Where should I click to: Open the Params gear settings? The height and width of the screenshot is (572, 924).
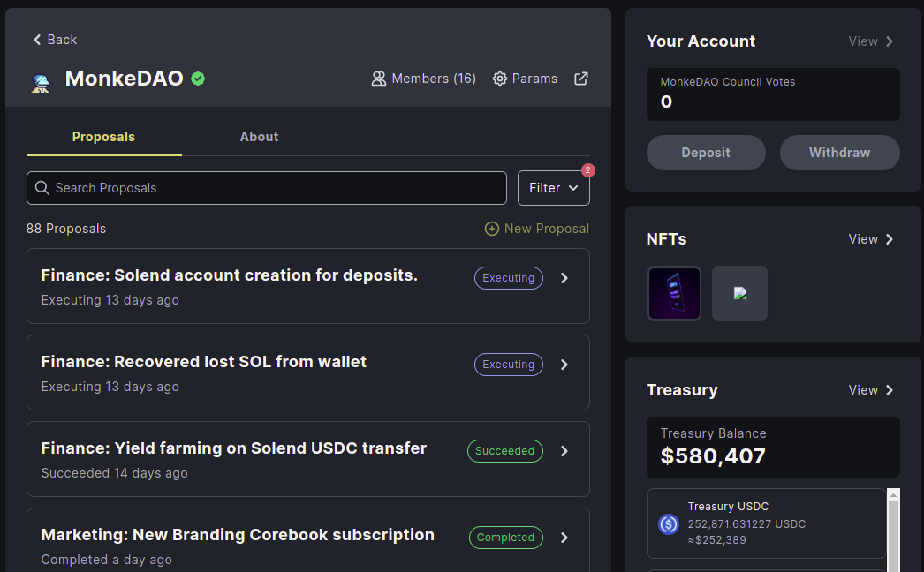click(x=525, y=79)
